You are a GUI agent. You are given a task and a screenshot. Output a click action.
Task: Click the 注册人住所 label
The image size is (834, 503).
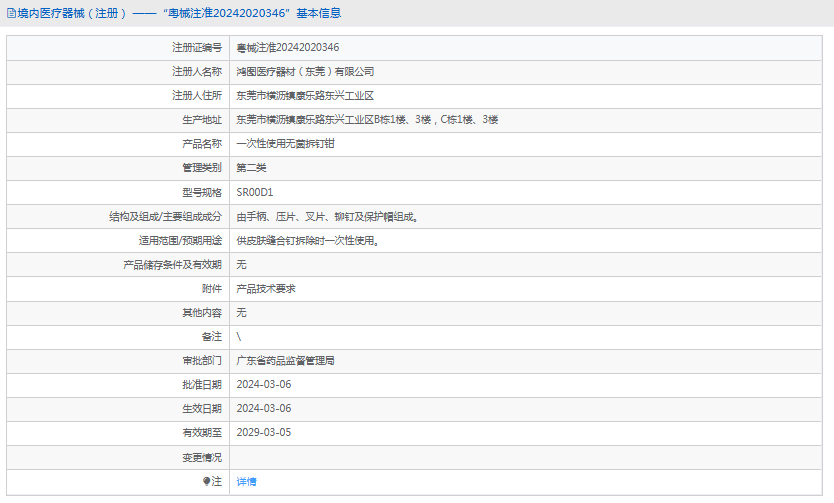pyautogui.click(x=197, y=96)
